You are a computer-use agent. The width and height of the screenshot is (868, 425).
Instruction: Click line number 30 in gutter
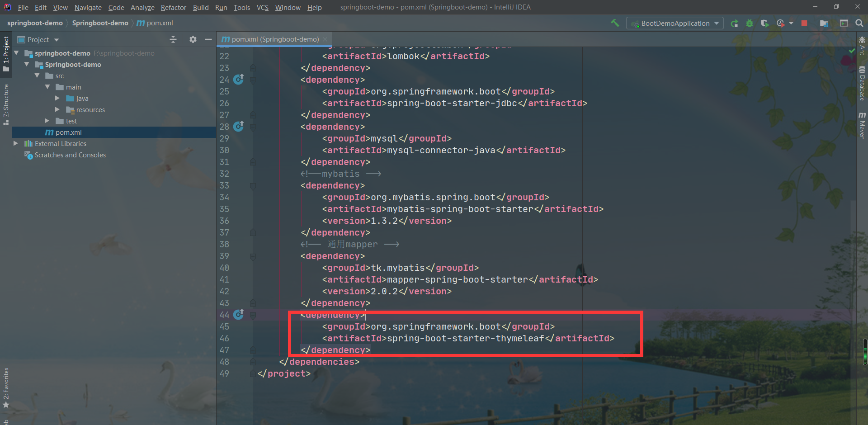[224, 150]
